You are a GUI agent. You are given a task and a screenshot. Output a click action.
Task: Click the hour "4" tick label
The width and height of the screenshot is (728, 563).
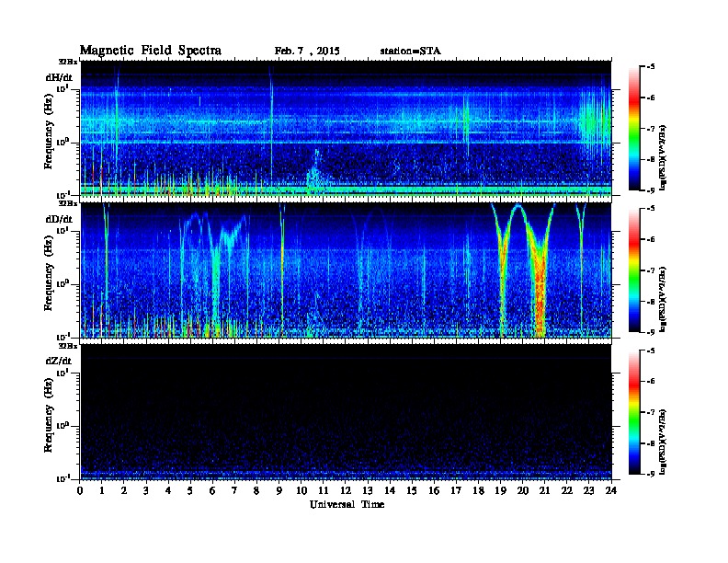click(168, 490)
